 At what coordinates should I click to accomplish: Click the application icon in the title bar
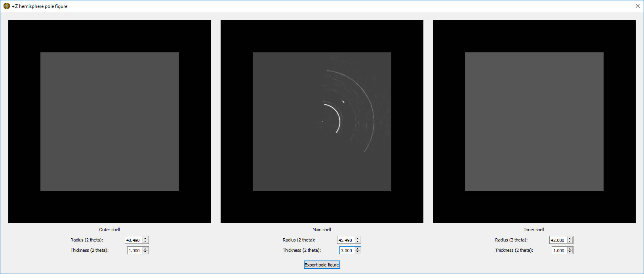[6, 6]
